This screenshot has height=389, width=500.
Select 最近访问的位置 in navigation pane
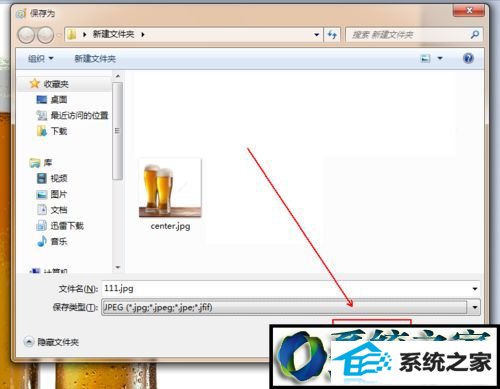pyautogui.click(x=79, y=115)
